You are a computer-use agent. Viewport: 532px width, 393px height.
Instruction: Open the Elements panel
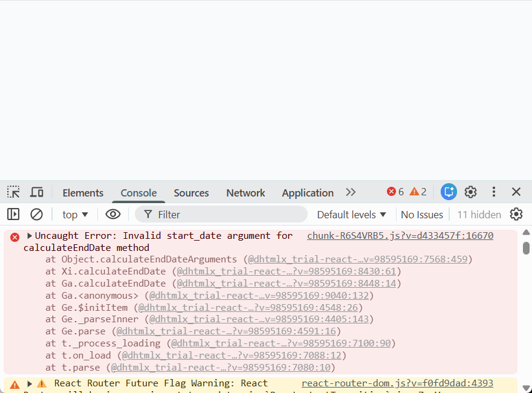tap(82, 192)
